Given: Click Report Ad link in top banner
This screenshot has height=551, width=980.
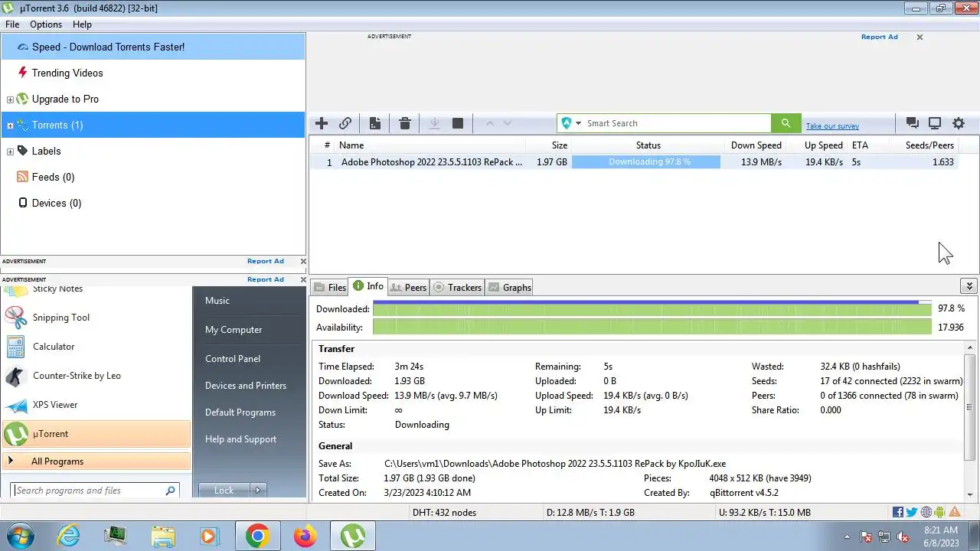Looking at the screenshot, I should pyautogui.click(x=880, y=37).
